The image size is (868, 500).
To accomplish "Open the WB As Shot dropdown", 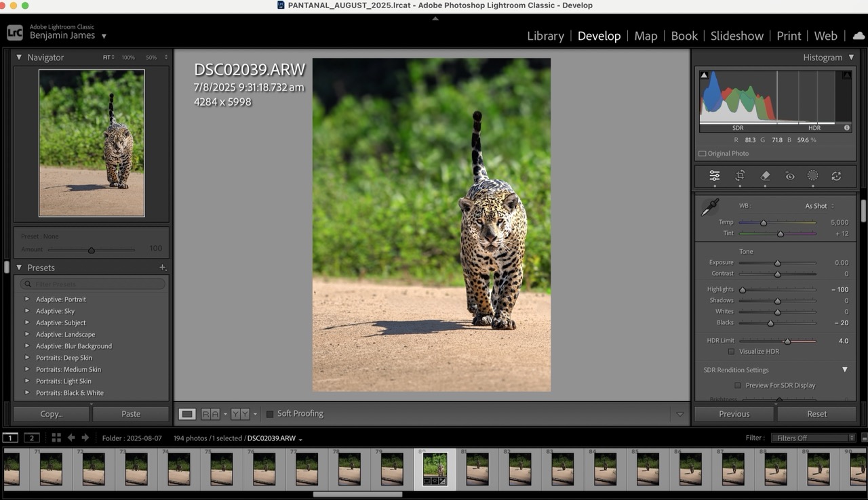I will click(x=819, y=206).
